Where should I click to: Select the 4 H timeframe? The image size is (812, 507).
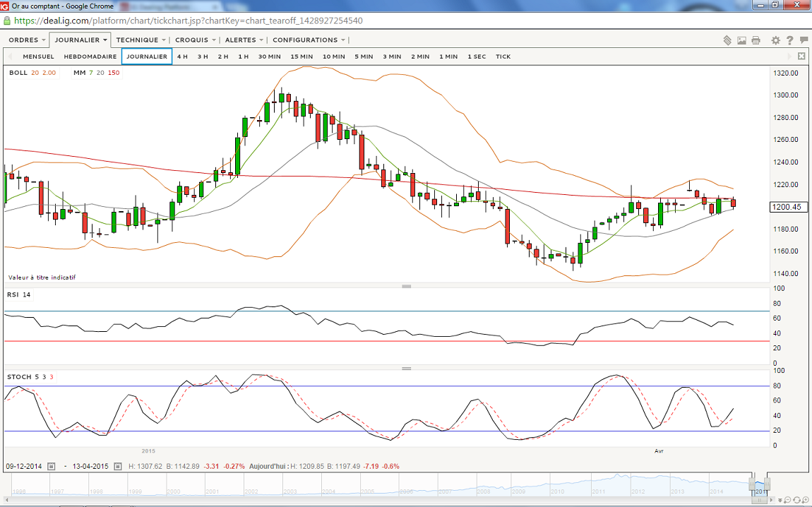pos(182,56)
